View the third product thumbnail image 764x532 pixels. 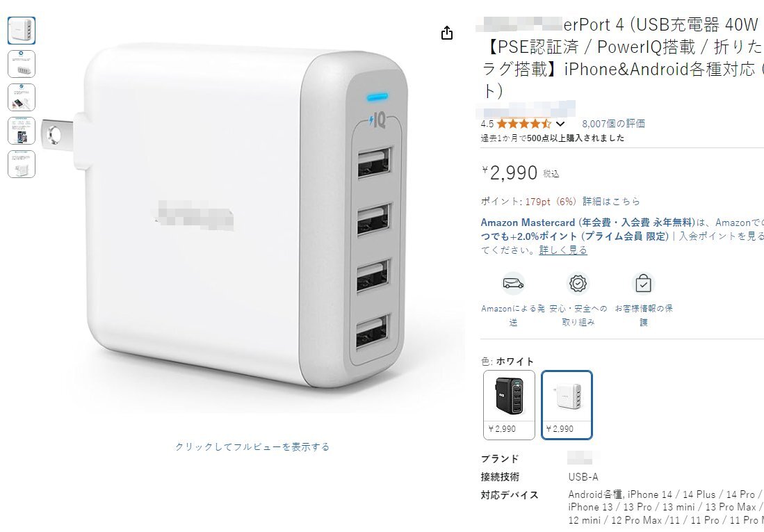[x=22, y=97]
